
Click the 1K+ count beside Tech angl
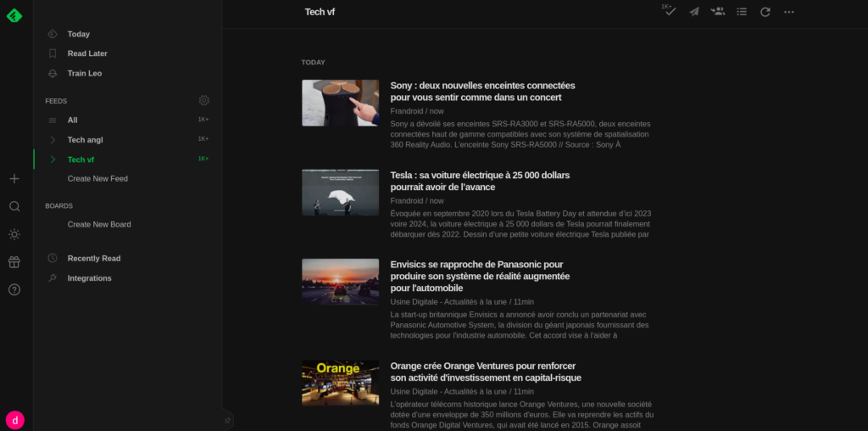click(x=203, y=139)
